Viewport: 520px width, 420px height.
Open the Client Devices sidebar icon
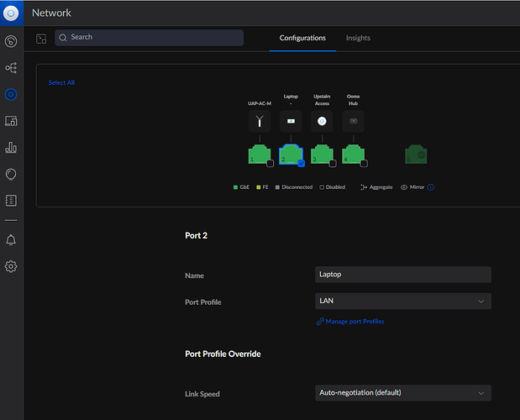pyautogui.click(x=11, y=121)
